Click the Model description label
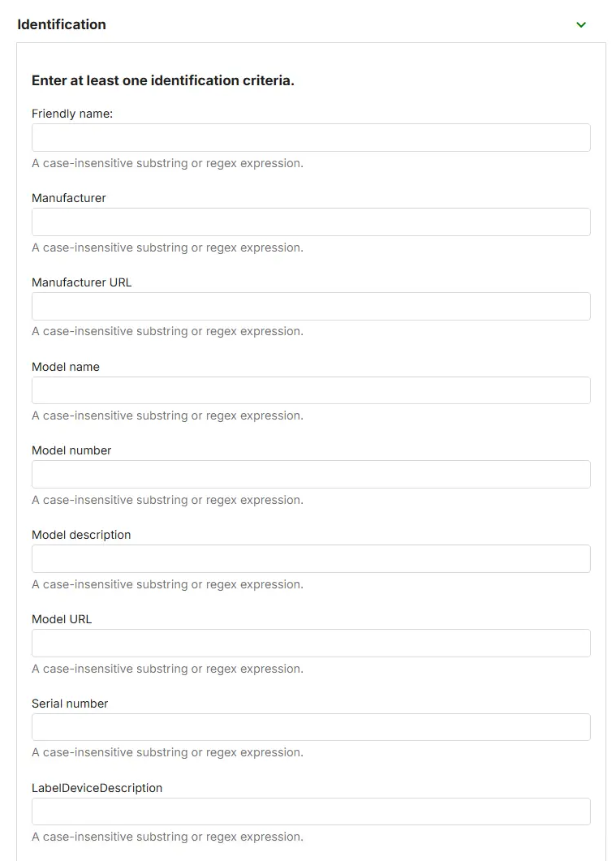Screen dimensions: 616x861 80,535
